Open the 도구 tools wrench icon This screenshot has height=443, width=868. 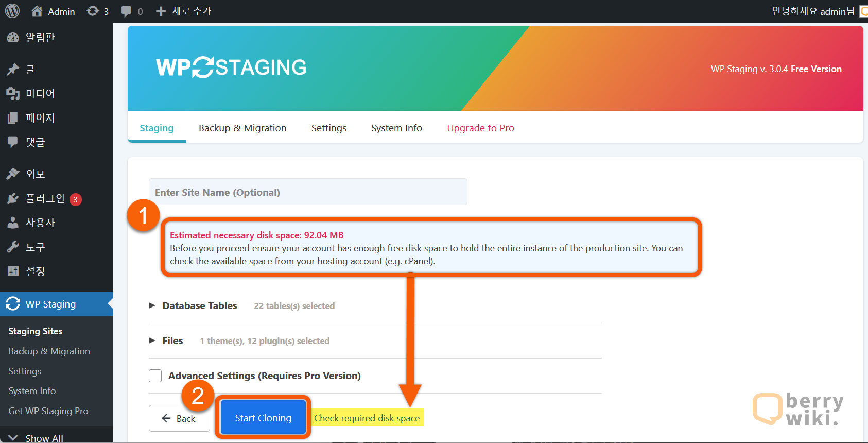pyautogui.click(x=13, y=247)
